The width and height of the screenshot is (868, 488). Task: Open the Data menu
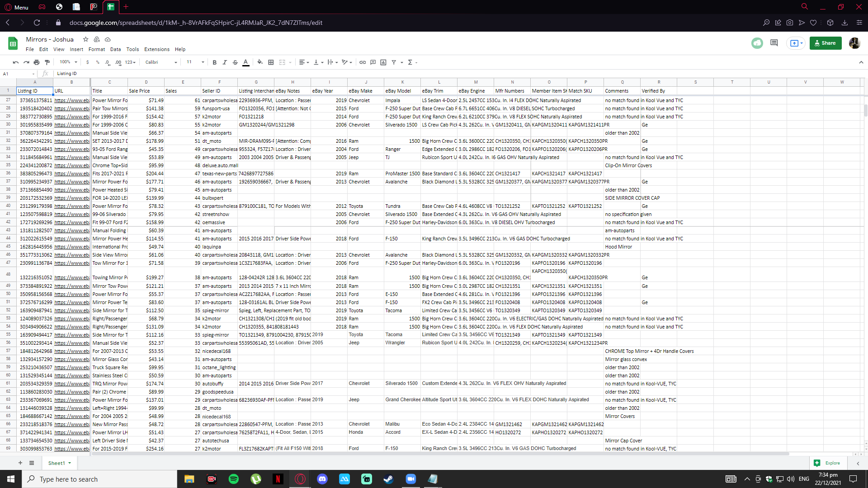tap(115, 49)
